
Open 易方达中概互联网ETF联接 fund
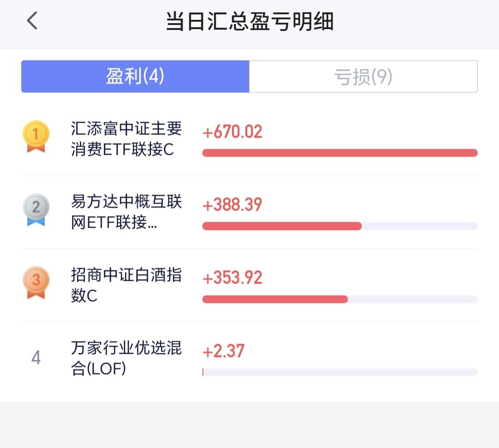tap(126, 212)
